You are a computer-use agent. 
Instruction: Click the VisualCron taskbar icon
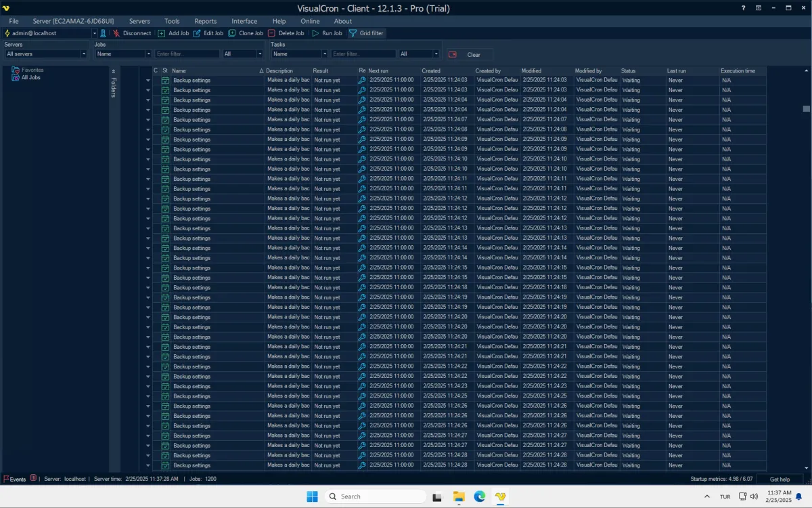[500, 496]
